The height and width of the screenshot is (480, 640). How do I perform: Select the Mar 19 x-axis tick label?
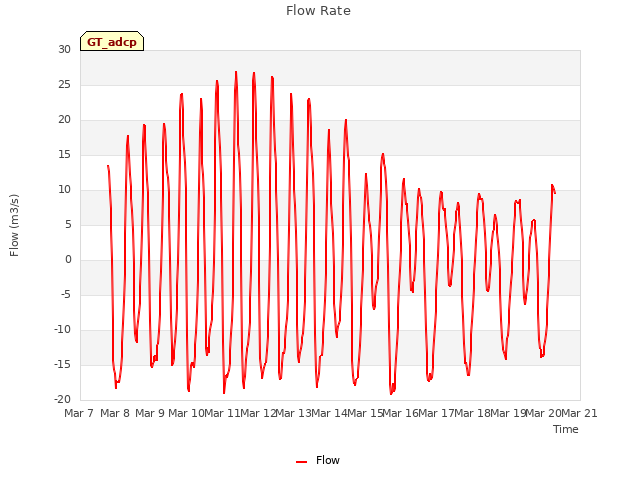[x=507, y=413]
